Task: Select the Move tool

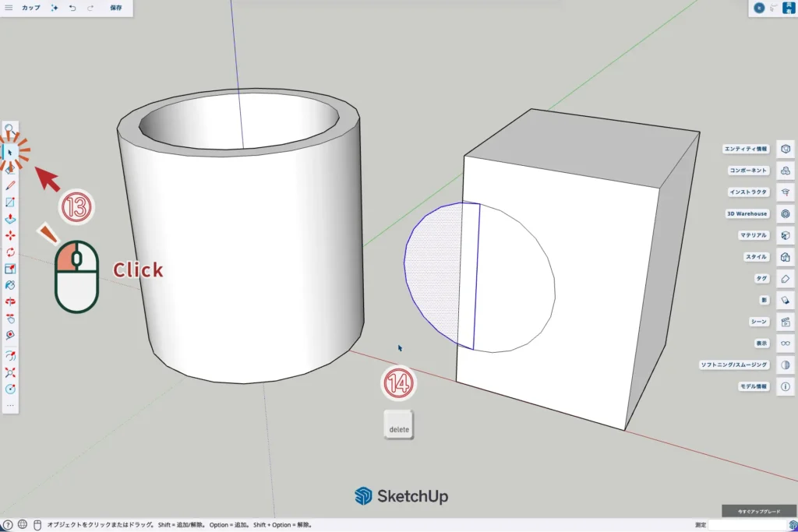Action: 10,235
